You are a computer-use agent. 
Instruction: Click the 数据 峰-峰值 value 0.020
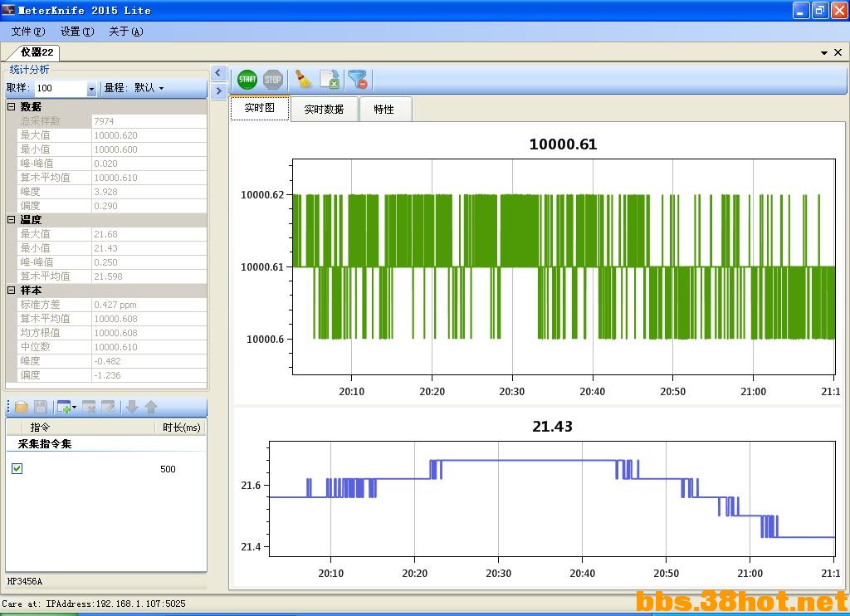[x=149, y=164]
